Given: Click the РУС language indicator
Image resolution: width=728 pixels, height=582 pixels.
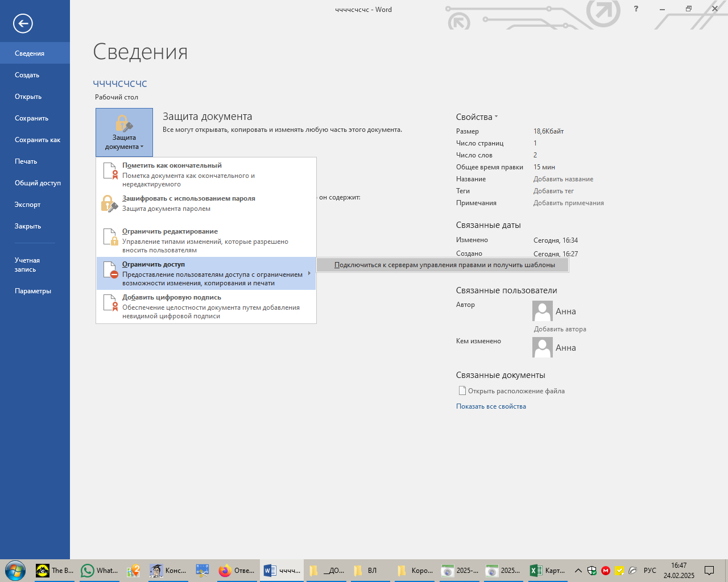Looking at the screenshot, I should click(650, 571).
